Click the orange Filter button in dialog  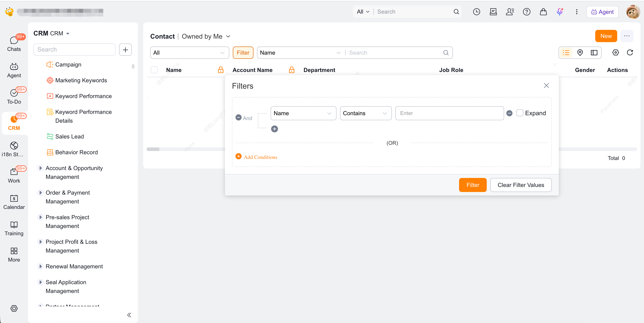472,185
